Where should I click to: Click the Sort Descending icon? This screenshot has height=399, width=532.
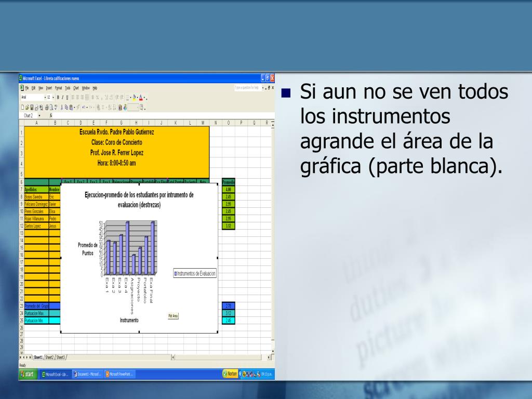click(114, 107)
